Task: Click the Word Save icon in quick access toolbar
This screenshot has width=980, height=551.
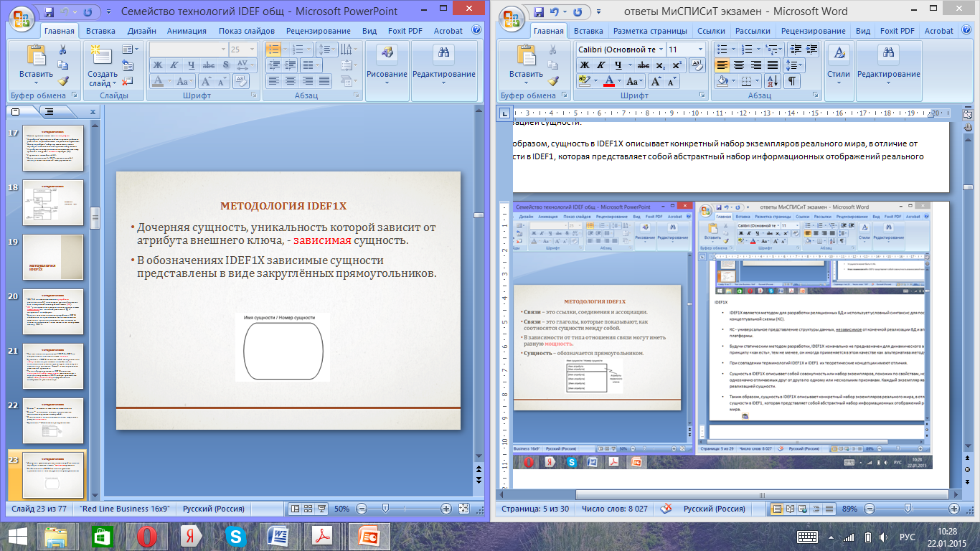Action: pyautogui.click(x=537, y=11)
